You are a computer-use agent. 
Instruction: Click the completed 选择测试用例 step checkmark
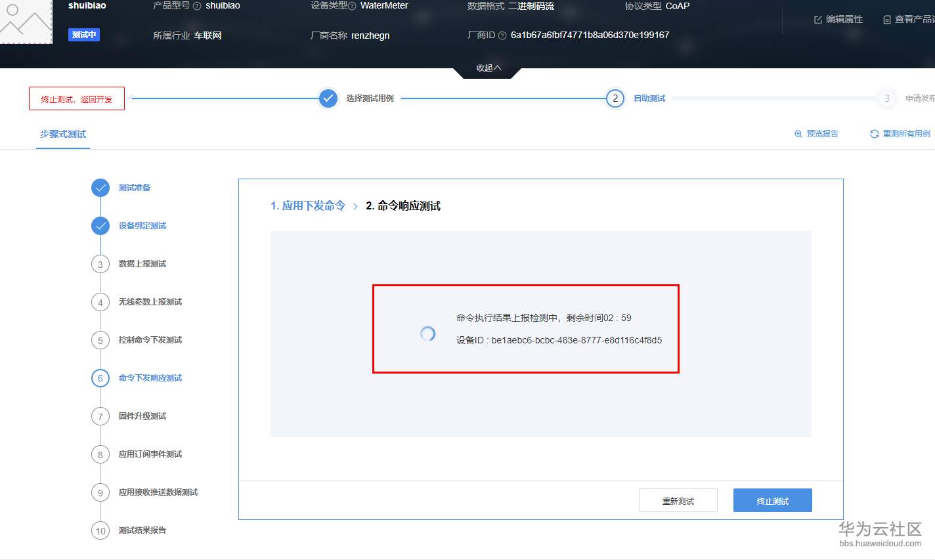tap(328, 98)
